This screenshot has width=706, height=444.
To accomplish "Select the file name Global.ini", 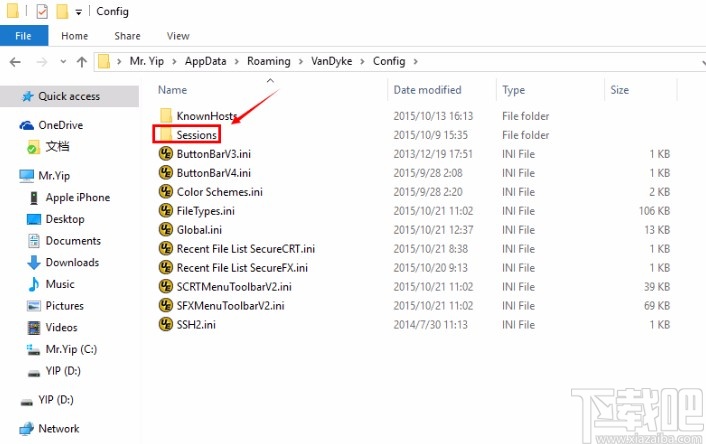I will pos(199,230).
